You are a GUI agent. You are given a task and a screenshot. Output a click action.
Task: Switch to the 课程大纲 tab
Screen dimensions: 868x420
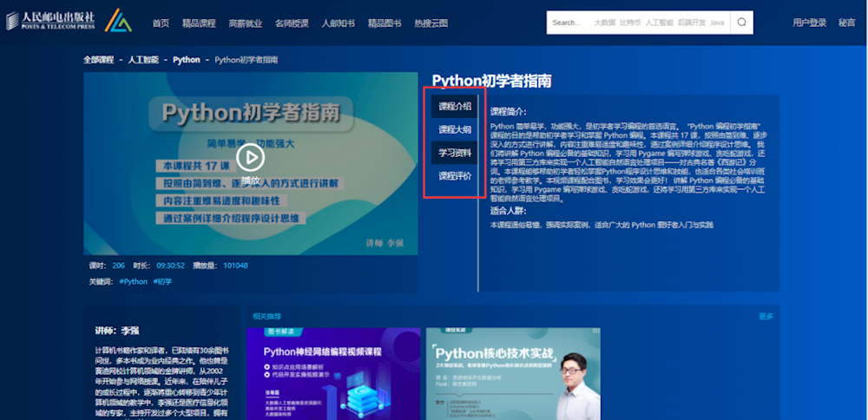[455, 130]
